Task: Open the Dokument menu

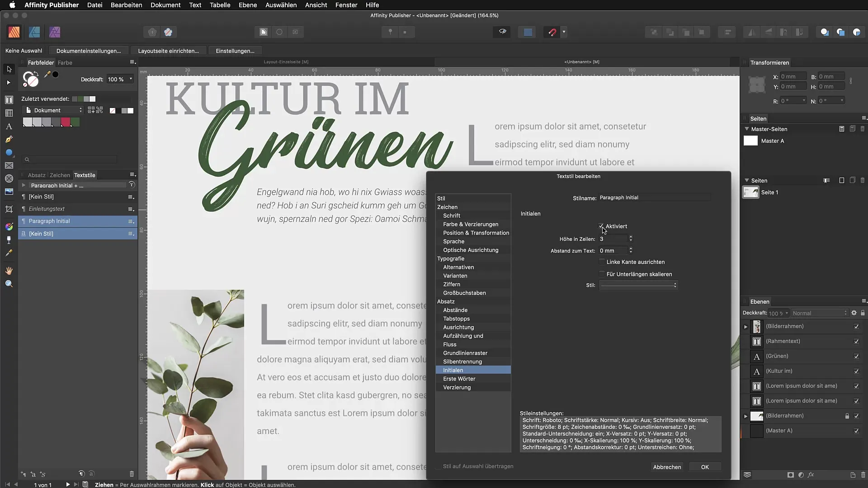Action: coord(165,5)
